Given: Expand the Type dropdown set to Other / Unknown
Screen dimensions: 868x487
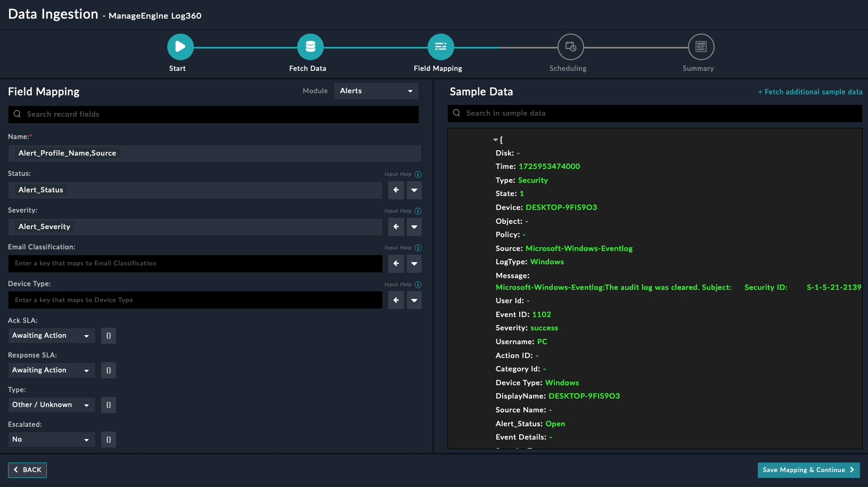Looking at the screenshot, I should pos(51,405).
